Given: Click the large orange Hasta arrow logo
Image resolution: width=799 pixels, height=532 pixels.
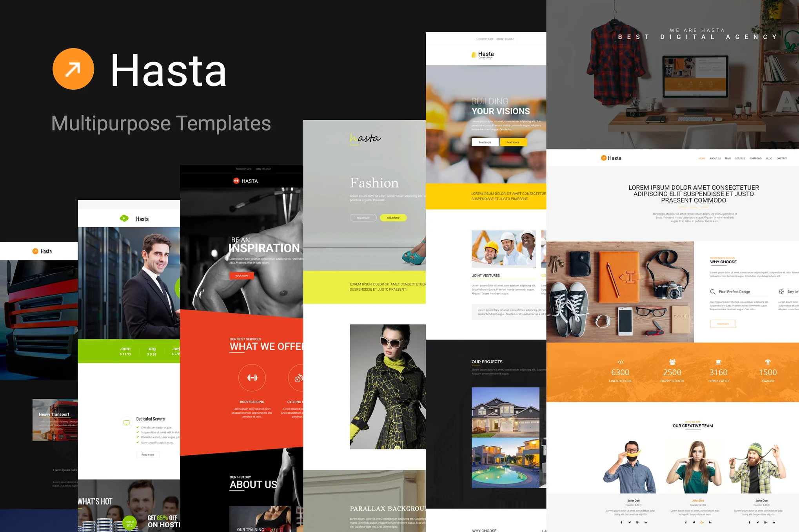Looking at the screenshot, I should pyautogui.click(x=73, y=69).
